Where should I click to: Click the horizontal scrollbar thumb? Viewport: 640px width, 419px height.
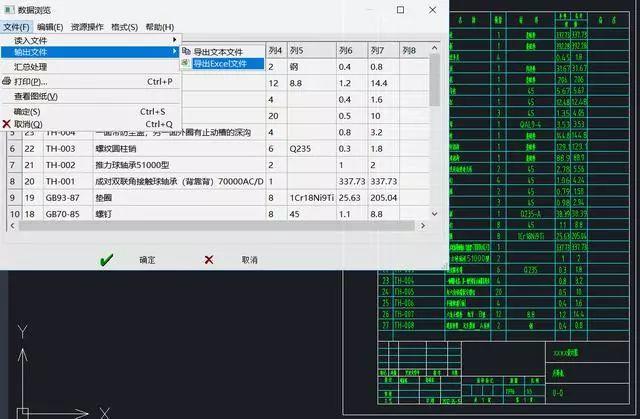coord(216,226)
